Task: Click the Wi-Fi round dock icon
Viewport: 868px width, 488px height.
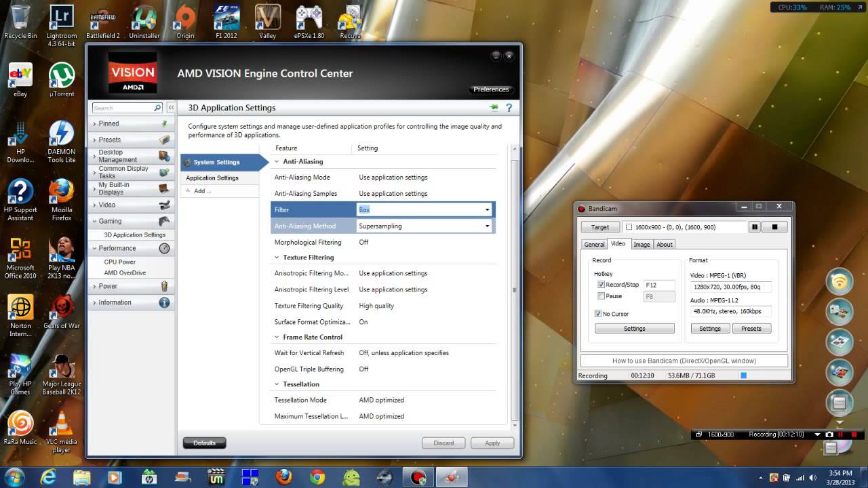Action: coord(839,281)
